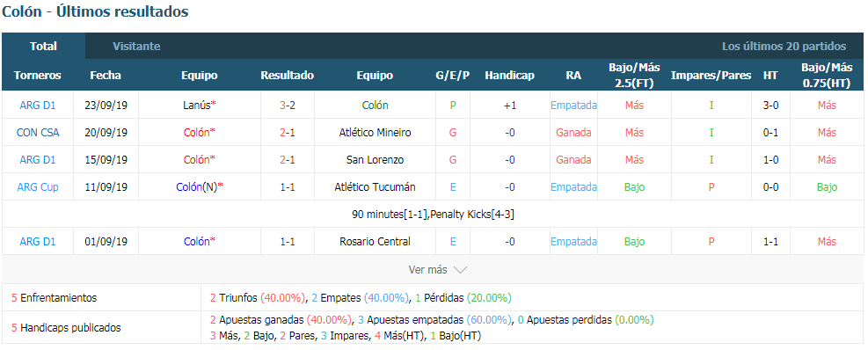Open the ARG D1 tournament link for 23/09/19
868x350 pixels.
(38, 106)
